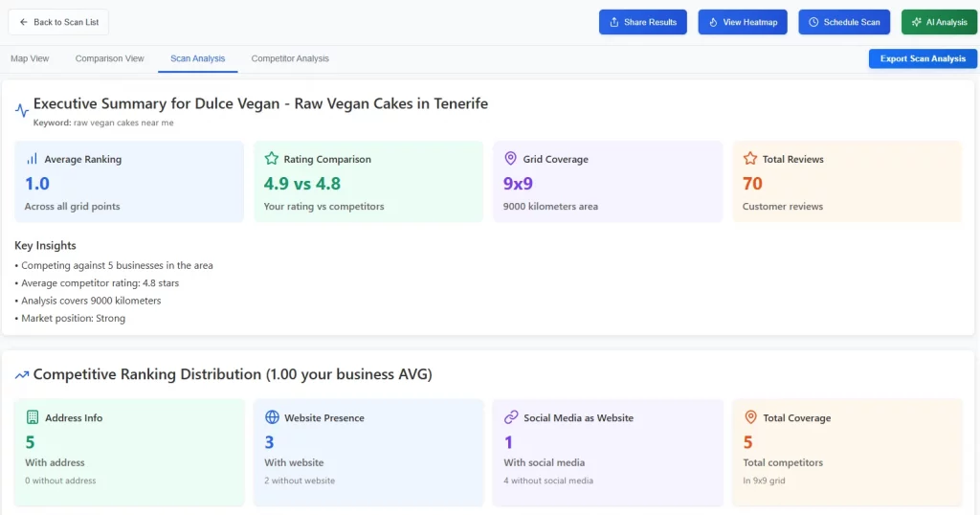This screenshot has height=515, width=980.
Task: Open the View Heatmap button
Action: pyautogui.click(x=743, y=22)
